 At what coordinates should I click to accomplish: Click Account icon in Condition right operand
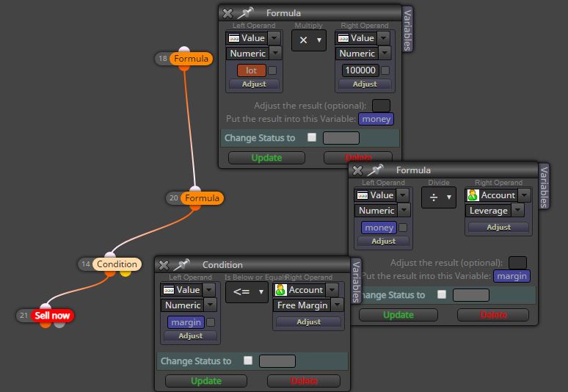tap(280, 290)
